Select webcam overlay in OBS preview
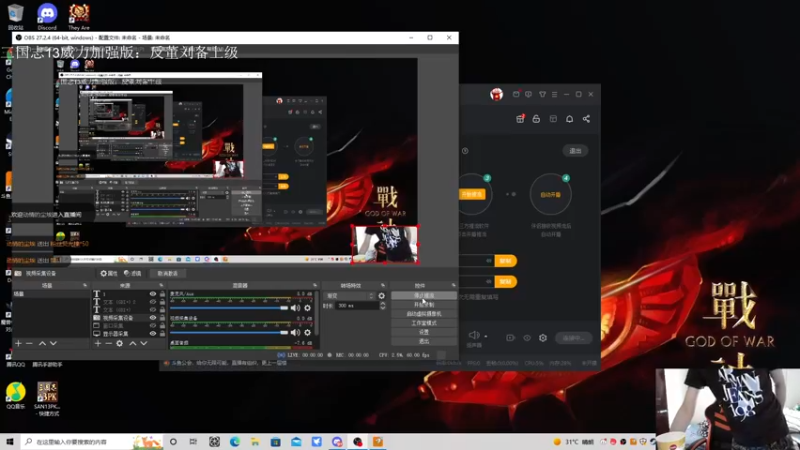 point(385,244)
